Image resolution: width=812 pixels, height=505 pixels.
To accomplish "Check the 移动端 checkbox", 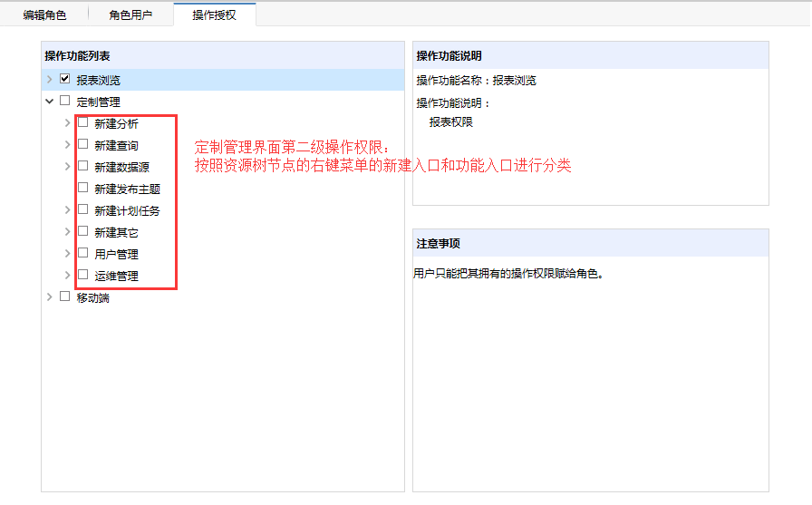I will pyautogui.click(x=64, y=296).
